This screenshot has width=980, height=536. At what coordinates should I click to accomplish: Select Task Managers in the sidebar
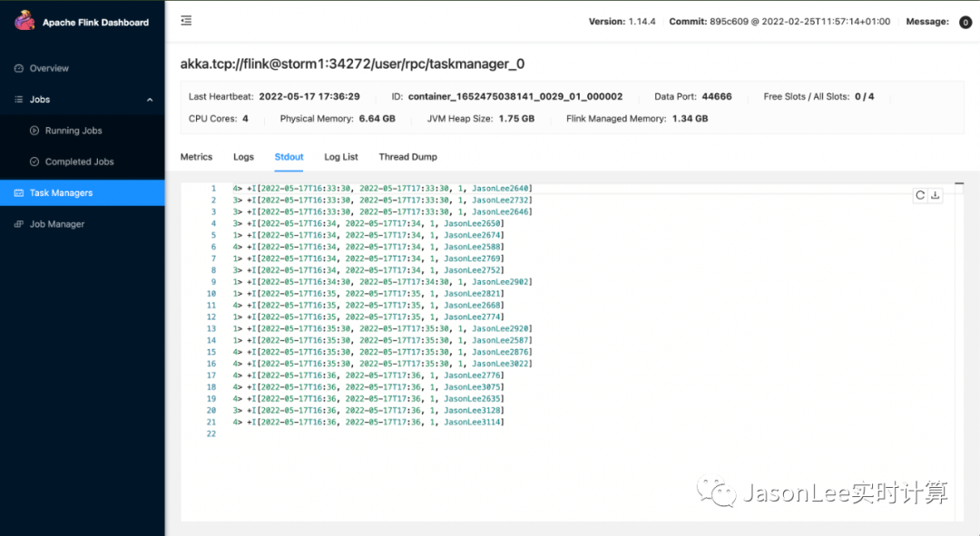pyautogui.click(x=83, y=193)
